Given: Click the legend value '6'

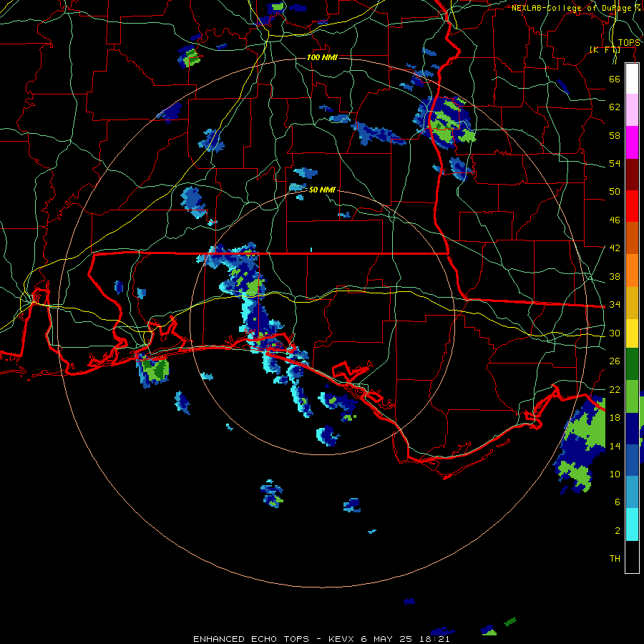Looking at the screenshot, I should click(618, 502).
